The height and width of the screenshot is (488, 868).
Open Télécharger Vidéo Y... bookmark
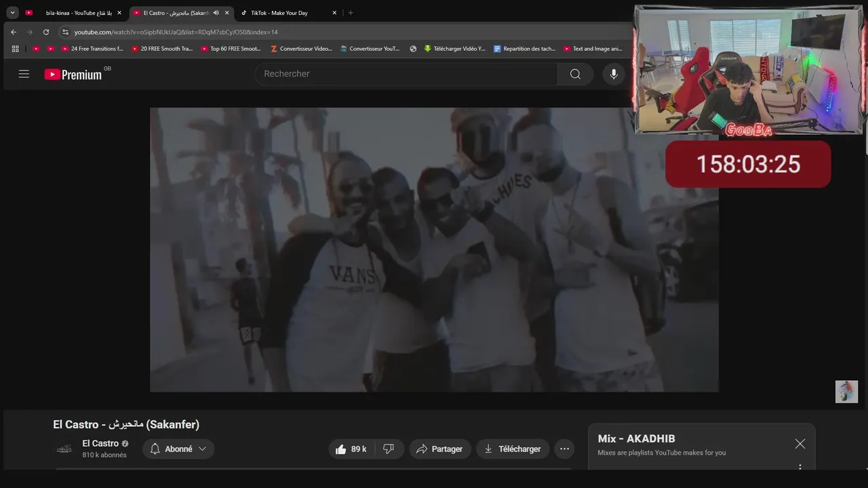click(455, 49)
